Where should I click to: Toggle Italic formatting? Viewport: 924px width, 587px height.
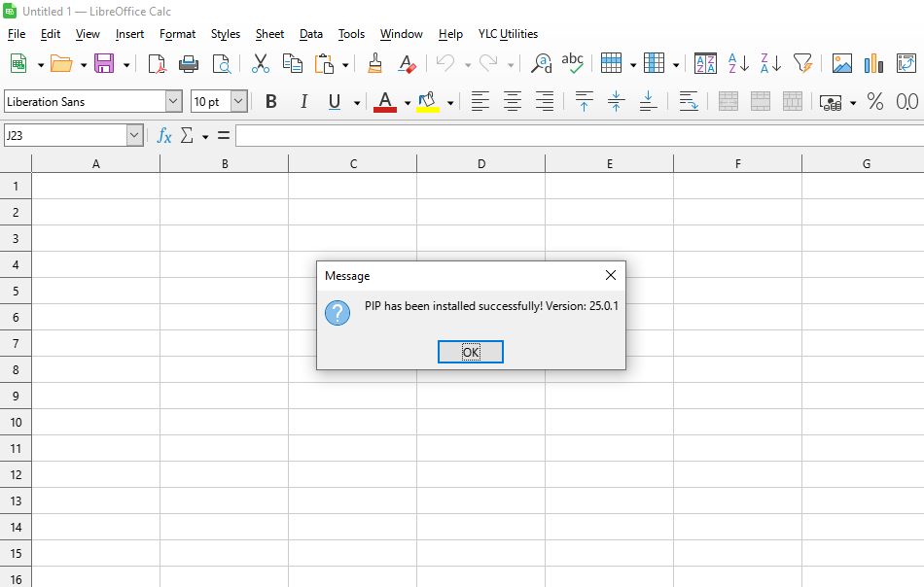coord(303,102)
